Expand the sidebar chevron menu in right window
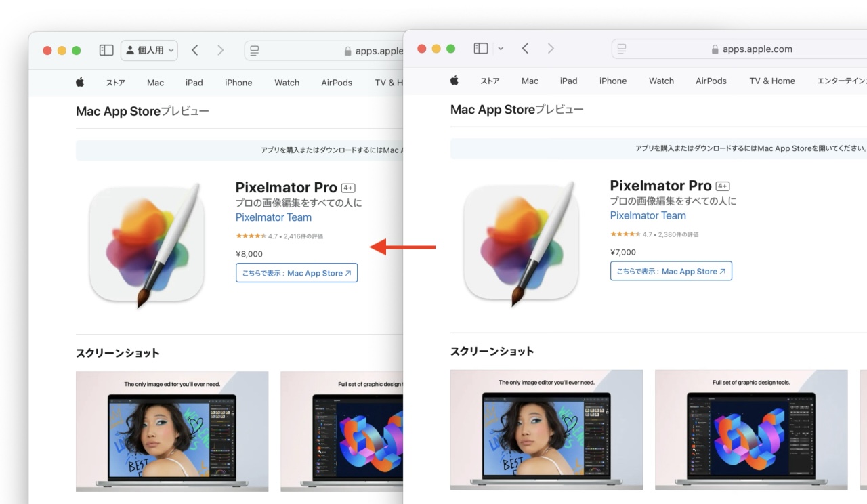867x504 pixels. click(x=501, y=48)
